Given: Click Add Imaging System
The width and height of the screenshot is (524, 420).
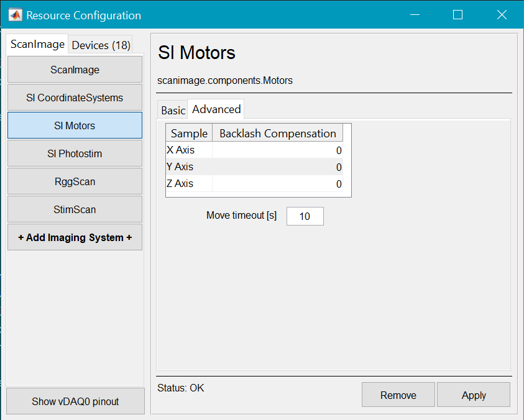Looking at the screenshot, I should [x=75, y=237].
